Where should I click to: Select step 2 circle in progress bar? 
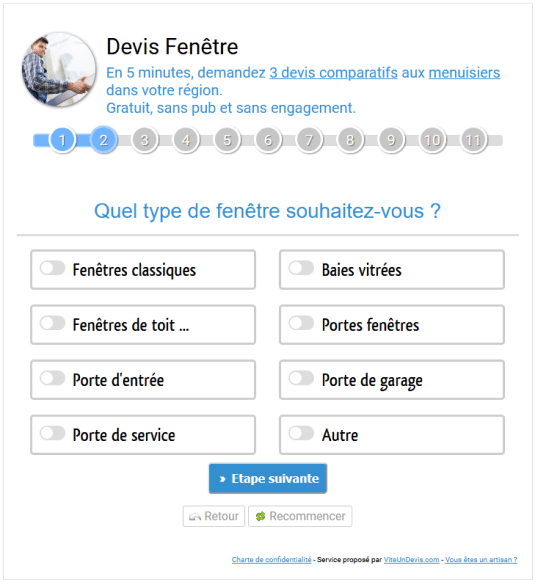pyautogui.click(x=104, y=140)
